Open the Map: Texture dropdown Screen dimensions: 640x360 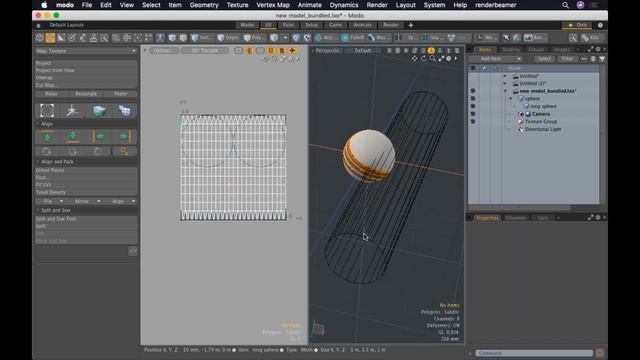(86, 51)
